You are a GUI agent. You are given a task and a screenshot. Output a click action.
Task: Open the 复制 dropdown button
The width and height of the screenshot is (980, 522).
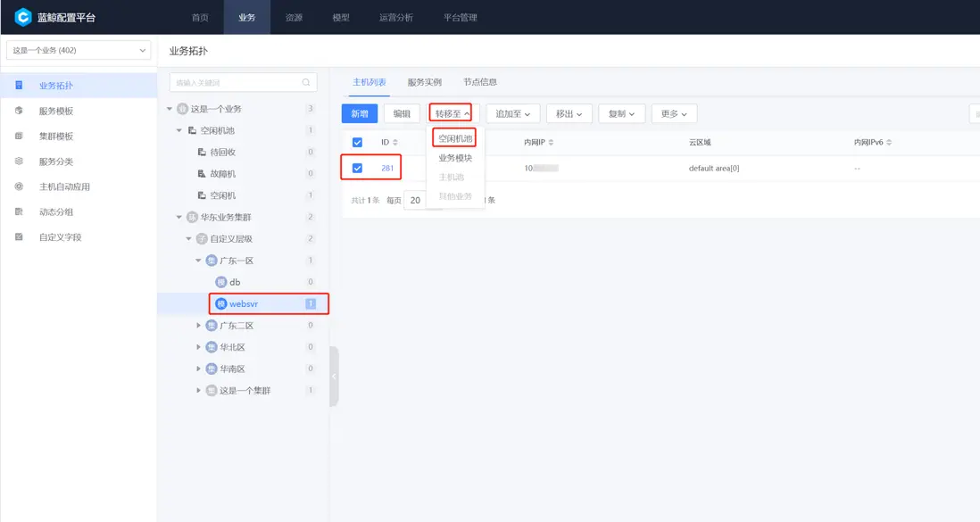tap(621, 114)
